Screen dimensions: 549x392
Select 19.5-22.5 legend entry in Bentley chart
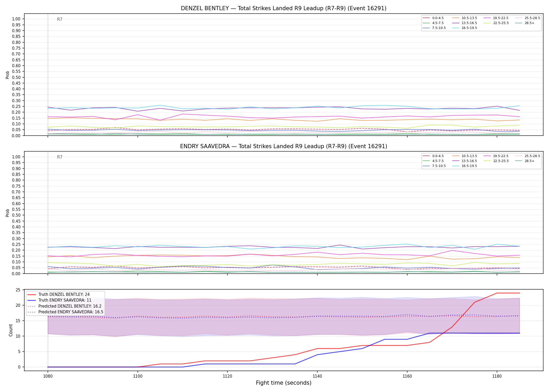tap(496, 18)
